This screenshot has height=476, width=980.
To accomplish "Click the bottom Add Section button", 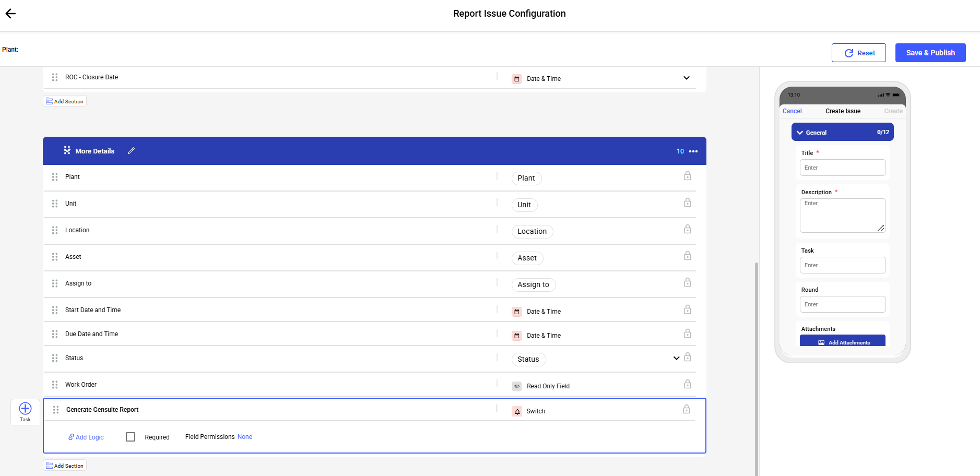I will (x=65, y=466).
